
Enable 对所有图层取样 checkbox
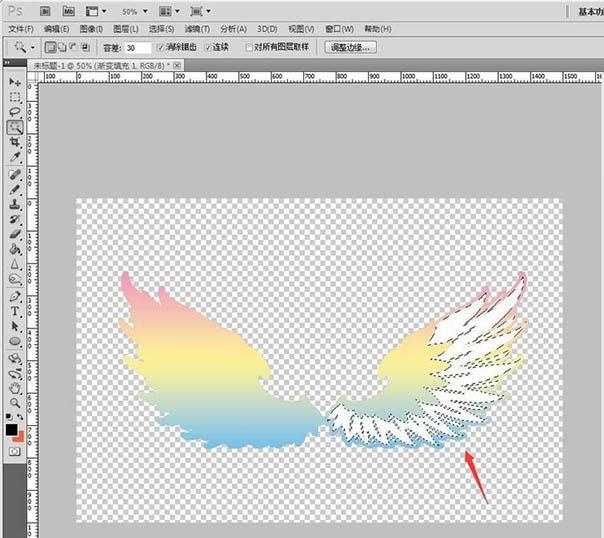tap(249, 48)
